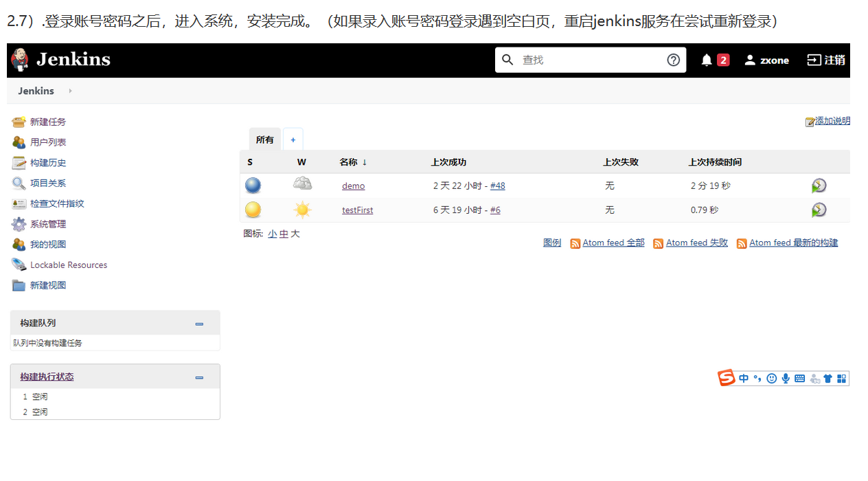The image size is (868, 481).
Task: Open the testFirst job link
Action: (x=358, y=210)
